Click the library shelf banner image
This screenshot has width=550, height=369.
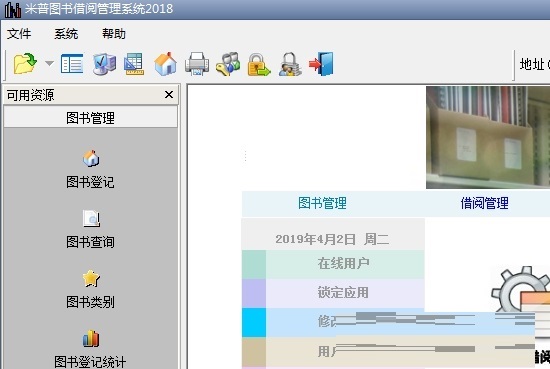click(488, 137)
